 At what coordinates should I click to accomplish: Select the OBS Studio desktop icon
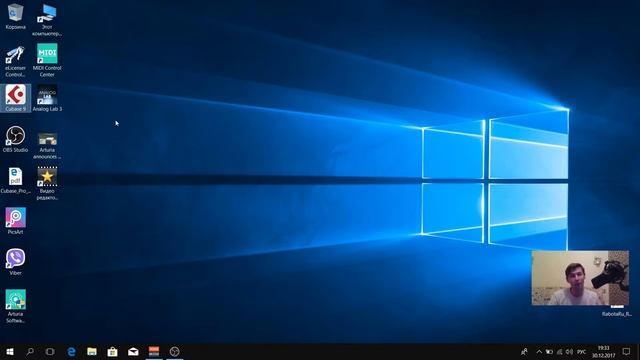[15, 139]
